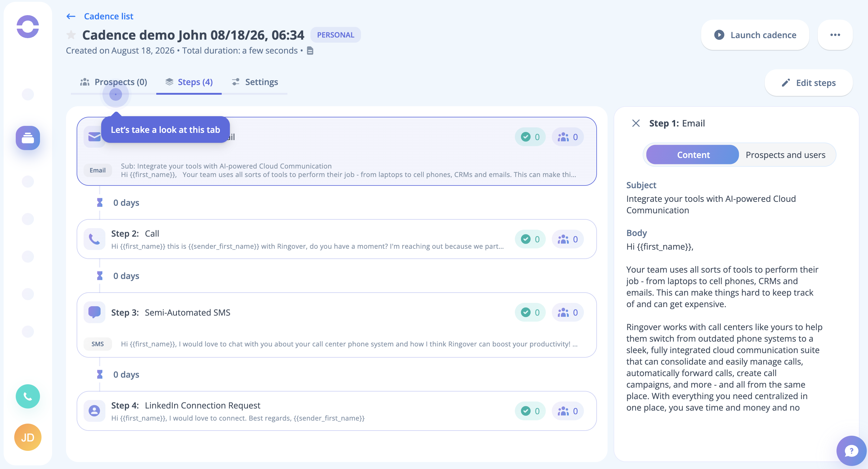Click the Body heading in Step 1 panel
This screenshot has height=469, width=868.
[x=636, y=233]
